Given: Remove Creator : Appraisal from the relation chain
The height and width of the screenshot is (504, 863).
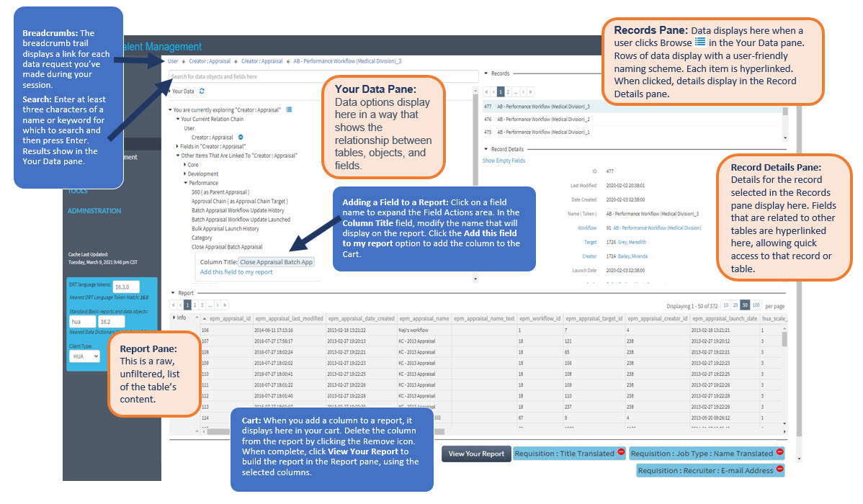Looking at the screenshot, I should (x=241, y=137).
